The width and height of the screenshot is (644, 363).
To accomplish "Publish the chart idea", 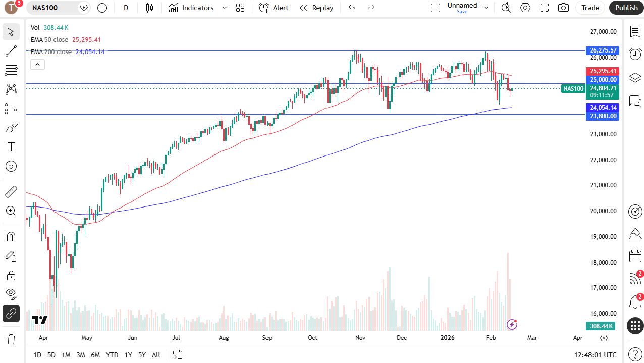I will click(626, 8).
